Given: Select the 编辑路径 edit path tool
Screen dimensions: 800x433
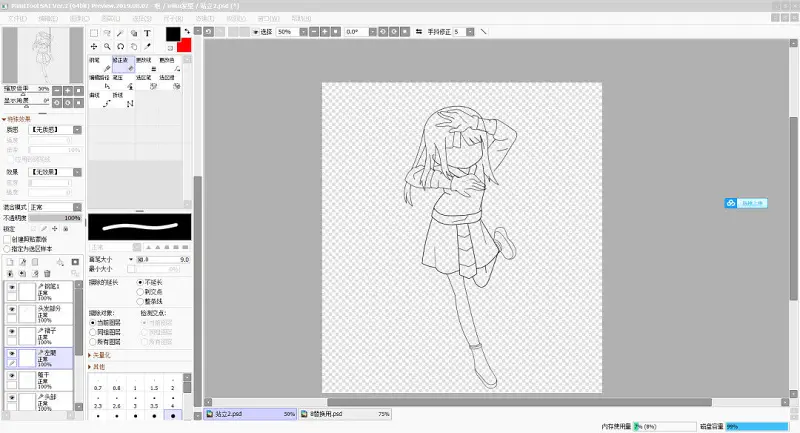Looking at the screenshot, I should pyautogui.click(x=100, y=82).
